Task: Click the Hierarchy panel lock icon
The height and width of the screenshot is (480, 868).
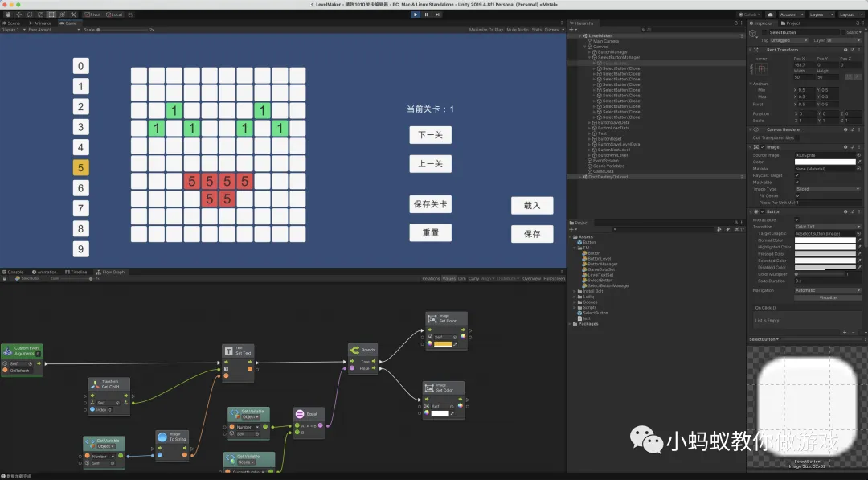Action: click(735, 23)
